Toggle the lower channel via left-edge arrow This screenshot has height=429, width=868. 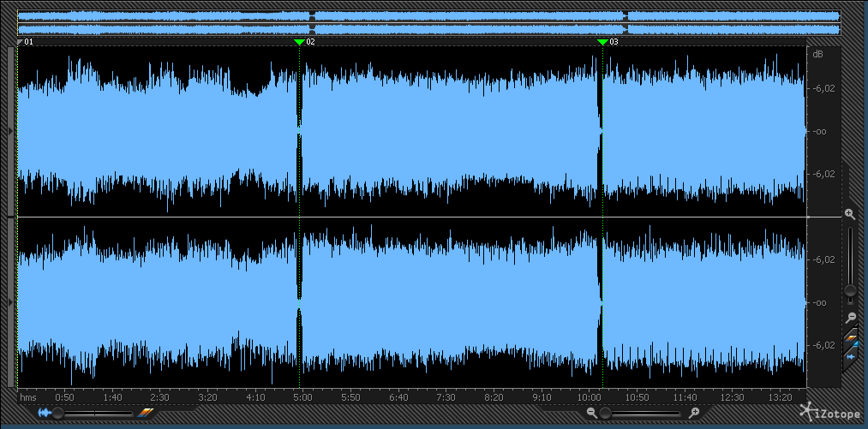click(x=10, y=302)
